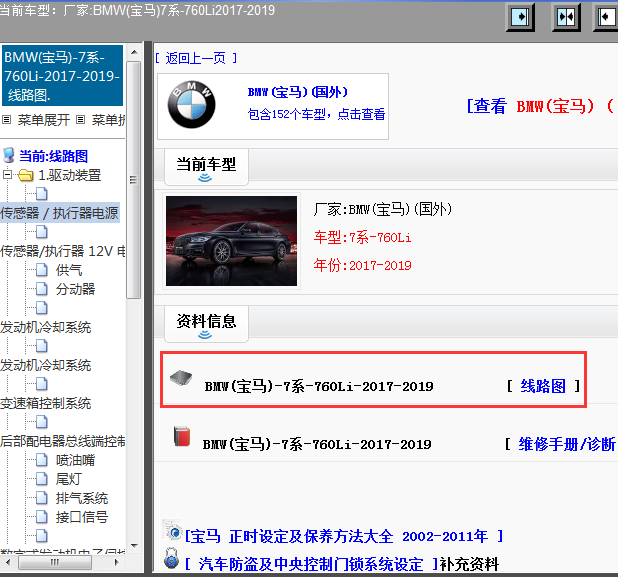Click 车型:7系-760Li text
The height and width of the screenshot is (577, 618).
tap(362, 238)
